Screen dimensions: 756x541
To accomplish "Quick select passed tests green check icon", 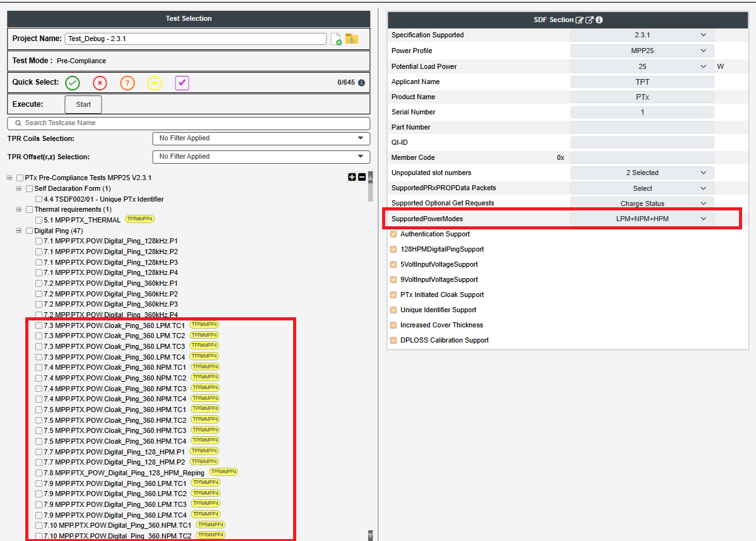I will click(73, 83).
